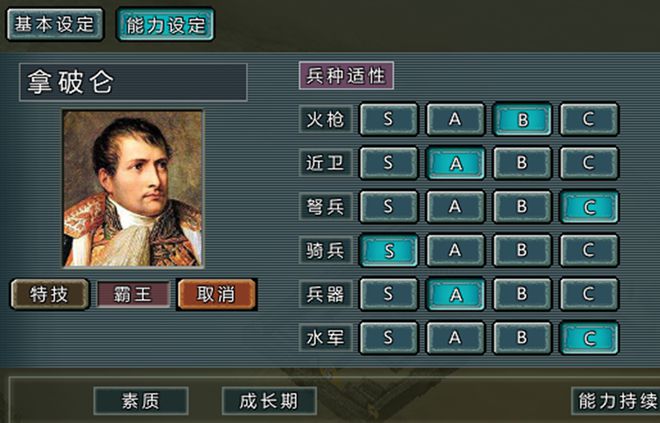
Task: Click Napoleon's portrait thumbnail
Action: point(133,189)
